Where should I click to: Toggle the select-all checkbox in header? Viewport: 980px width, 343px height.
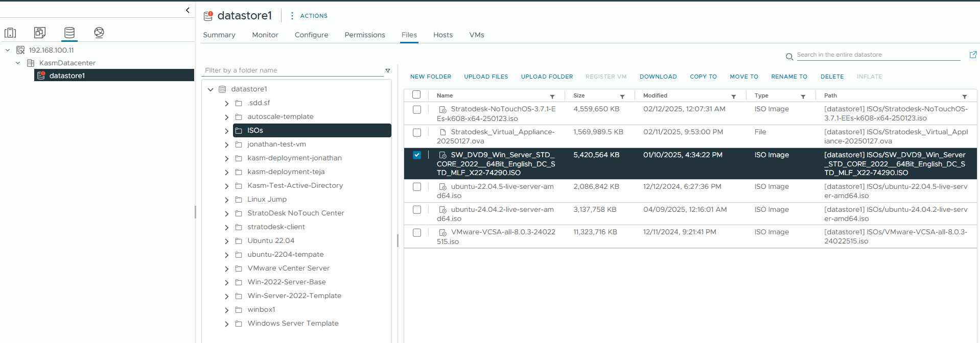[416, 95]
